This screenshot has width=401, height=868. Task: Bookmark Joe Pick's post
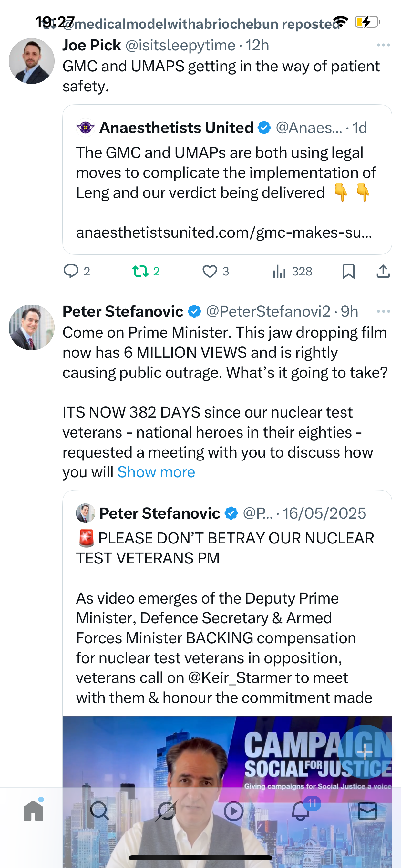tap(348, 271)
